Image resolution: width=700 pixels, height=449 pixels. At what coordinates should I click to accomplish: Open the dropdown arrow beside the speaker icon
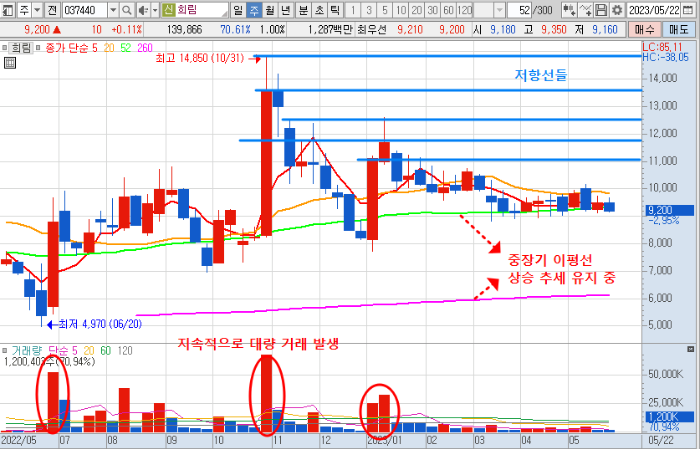pyautogui.click(x=155, y=10)
